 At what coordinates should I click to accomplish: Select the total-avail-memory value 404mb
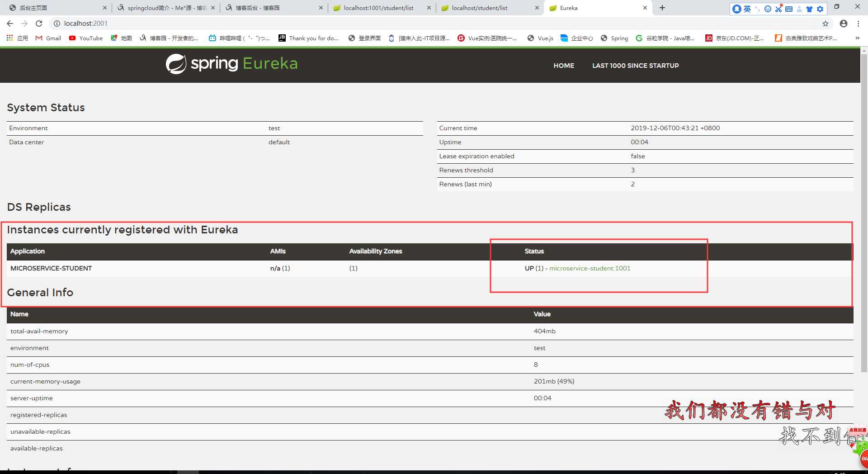coord(544,331)
